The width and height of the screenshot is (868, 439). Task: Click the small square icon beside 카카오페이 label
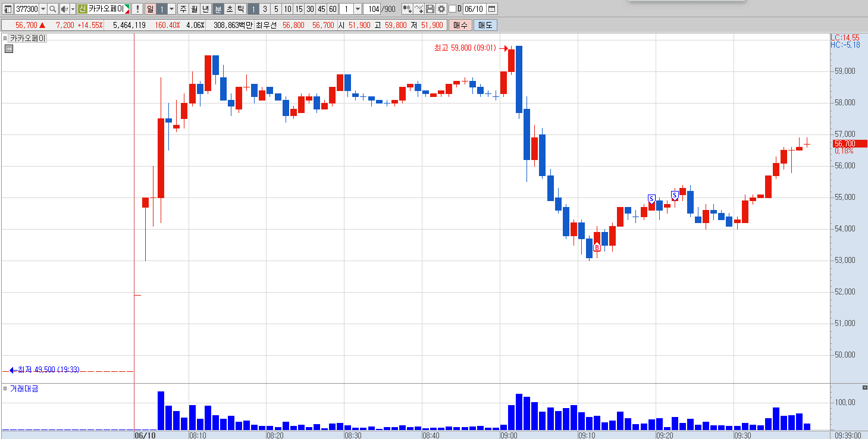pos(5,38)
